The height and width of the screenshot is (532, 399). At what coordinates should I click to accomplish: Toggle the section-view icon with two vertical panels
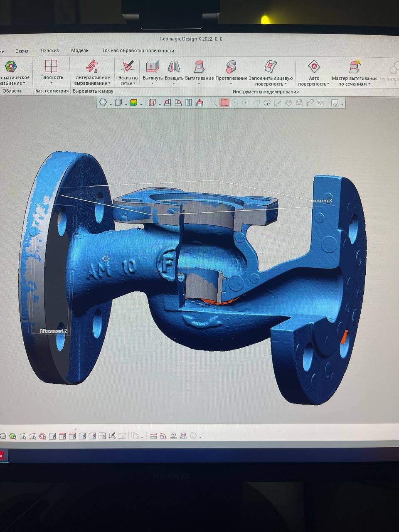coord(189,103)
